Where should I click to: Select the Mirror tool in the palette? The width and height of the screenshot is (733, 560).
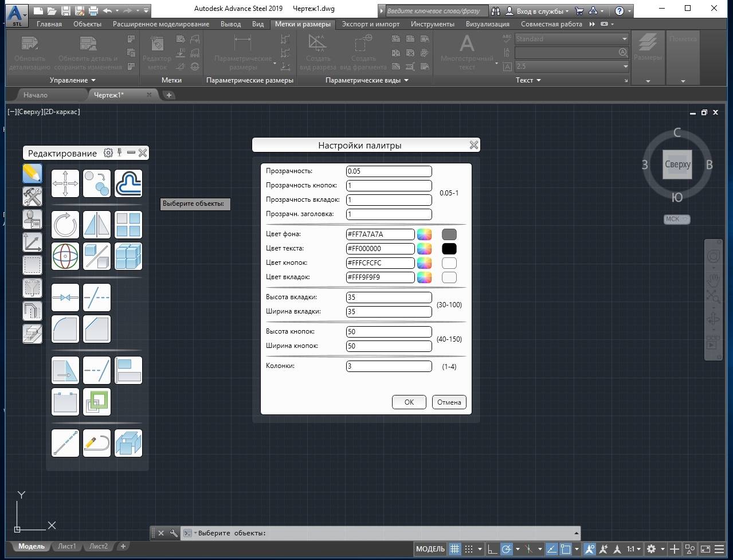click(x=97, y=225)
